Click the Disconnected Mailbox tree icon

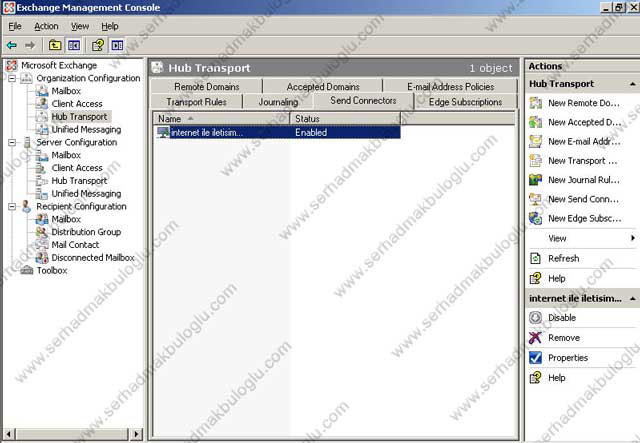coord(42,258)
